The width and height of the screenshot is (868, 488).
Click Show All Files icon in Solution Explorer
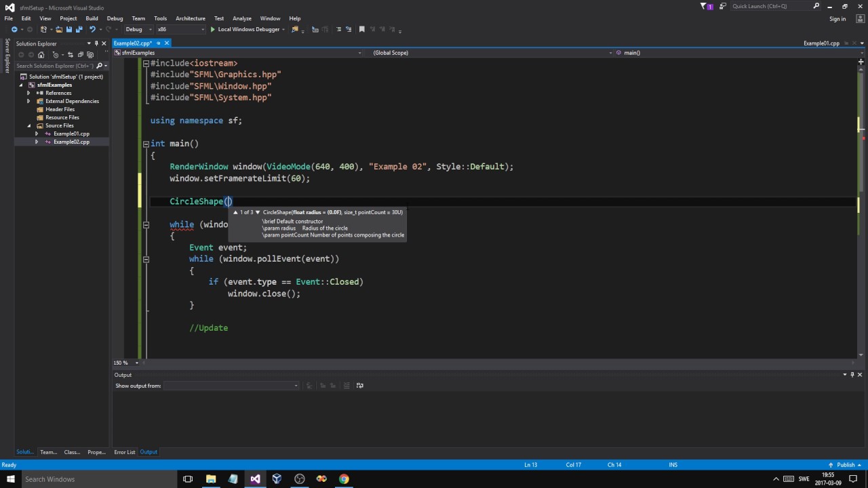[90, 55]
